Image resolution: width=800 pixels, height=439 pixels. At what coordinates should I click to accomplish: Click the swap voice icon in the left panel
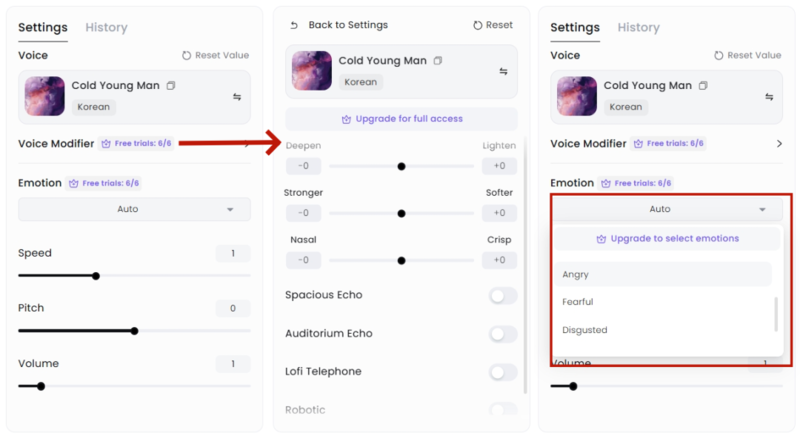point(237,96)
